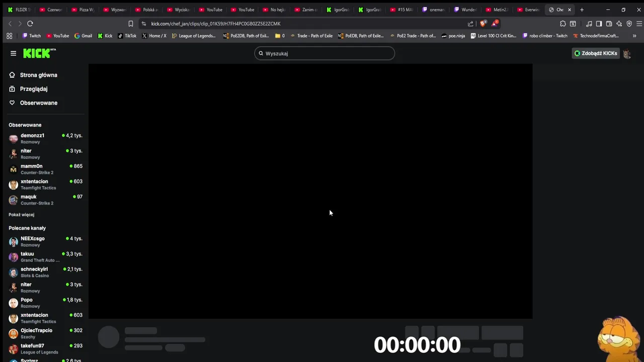Click the black clip video player
Screen dimensions: 644x362
pyautogui.click(x=310, y=191)
